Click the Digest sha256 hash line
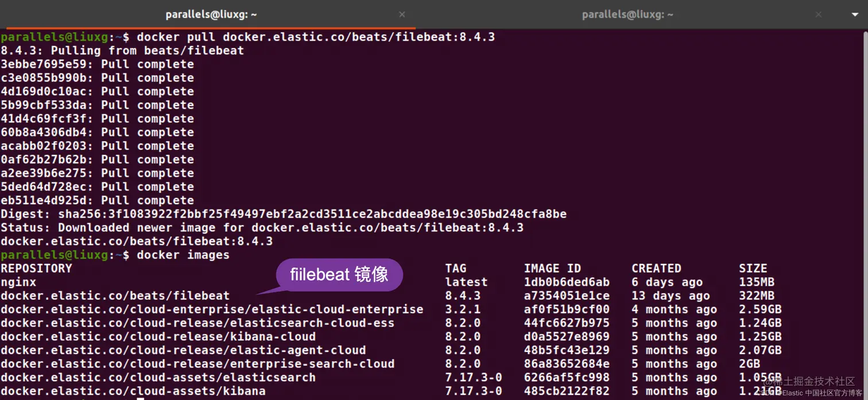The width and height of the screenshot is (868, 400). pyautogui.click(x=284, y=214)
